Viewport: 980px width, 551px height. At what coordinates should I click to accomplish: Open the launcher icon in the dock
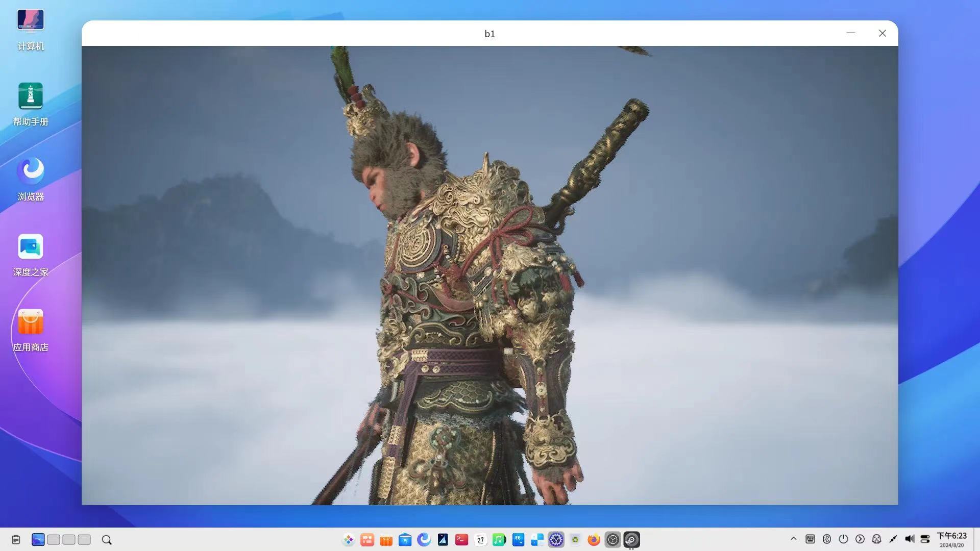[x=349, y=540]
